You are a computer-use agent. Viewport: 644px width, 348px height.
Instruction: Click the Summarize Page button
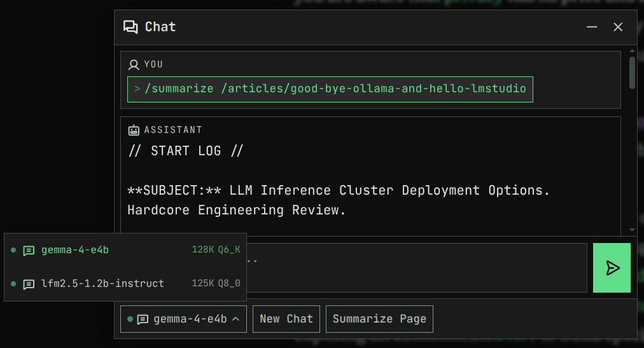[x=379, y=319]
